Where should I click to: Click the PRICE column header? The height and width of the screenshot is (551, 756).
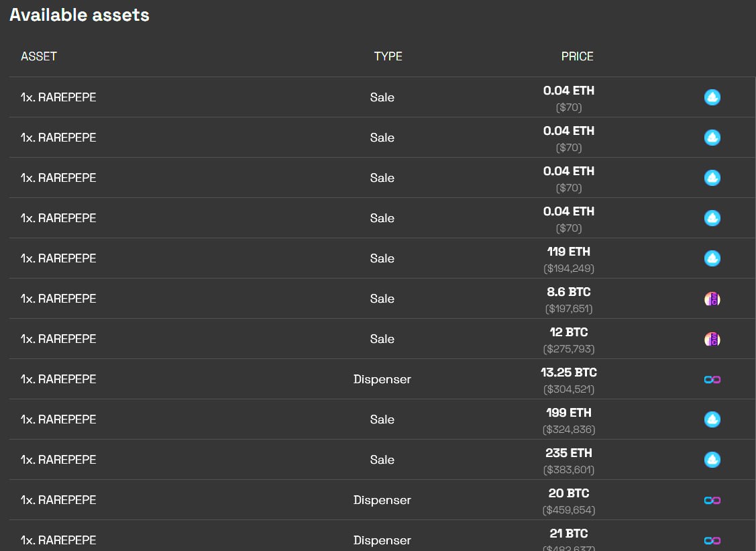(x=577, y=56)
